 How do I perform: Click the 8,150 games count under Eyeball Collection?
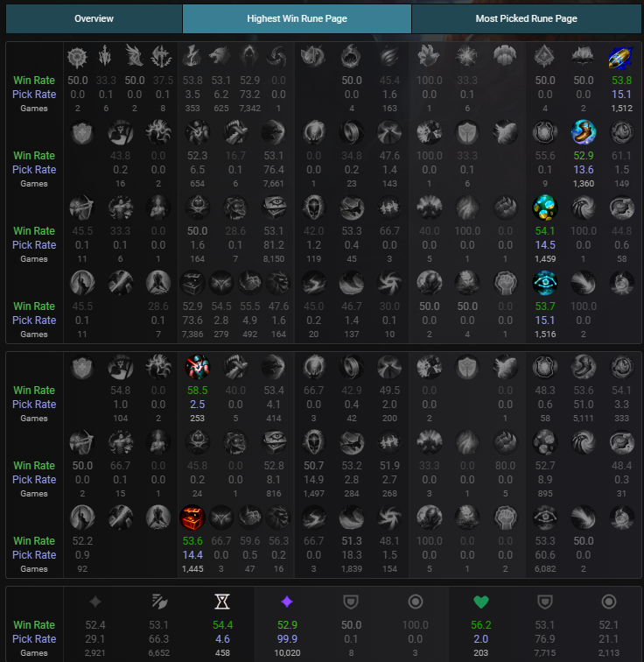[273, 259]
